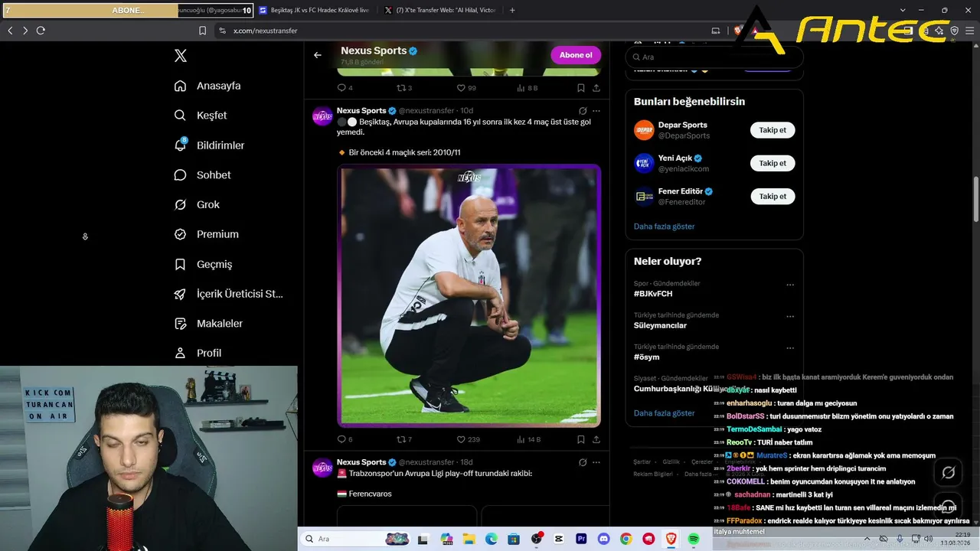The width and height of the screenshot is (980, 551).
Task: Go back with the profile header arrow
Action: 318,55
